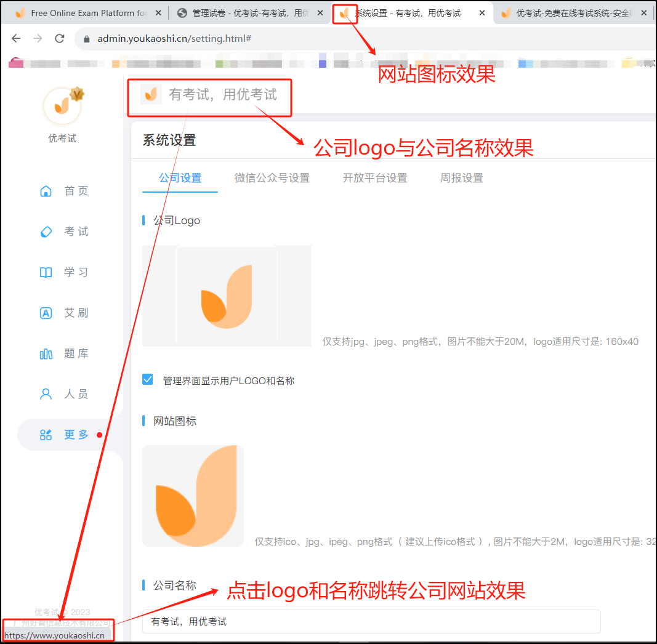657x644 pixels.
Task: Open 题库 via the chart icon
Action: coord(46,353)
